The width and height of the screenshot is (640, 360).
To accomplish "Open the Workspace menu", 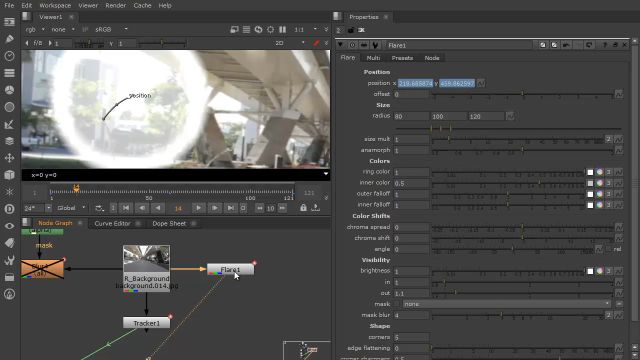I will 55,5.
